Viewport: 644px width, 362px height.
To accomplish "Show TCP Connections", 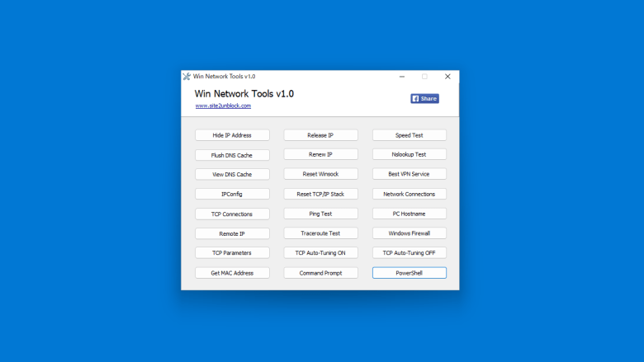I will (x=232, y=214).
